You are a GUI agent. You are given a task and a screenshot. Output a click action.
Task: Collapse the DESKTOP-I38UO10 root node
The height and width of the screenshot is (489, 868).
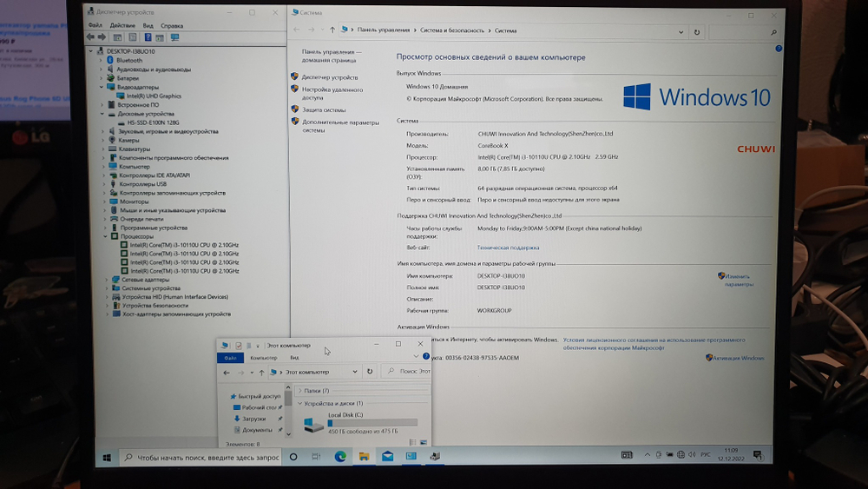coord(91,51)
